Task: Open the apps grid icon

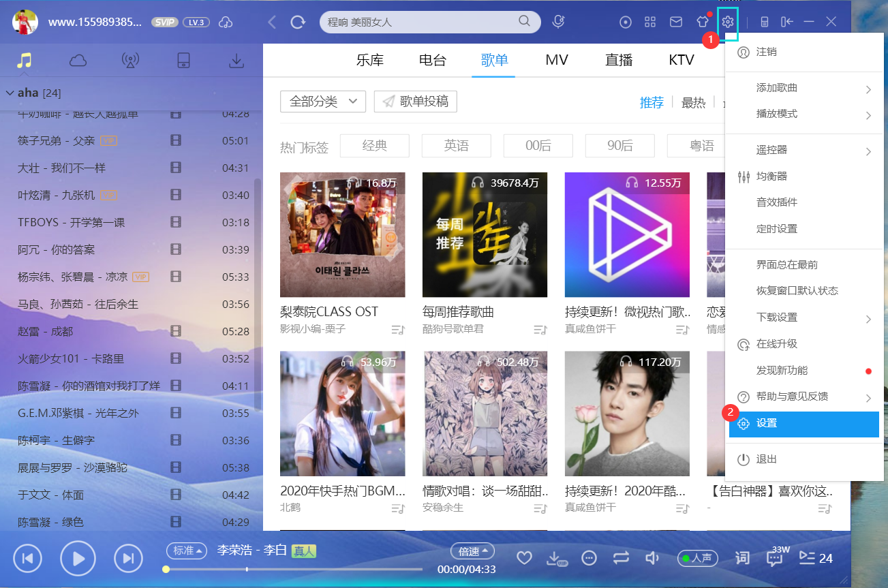Action: tap(650, 22)
